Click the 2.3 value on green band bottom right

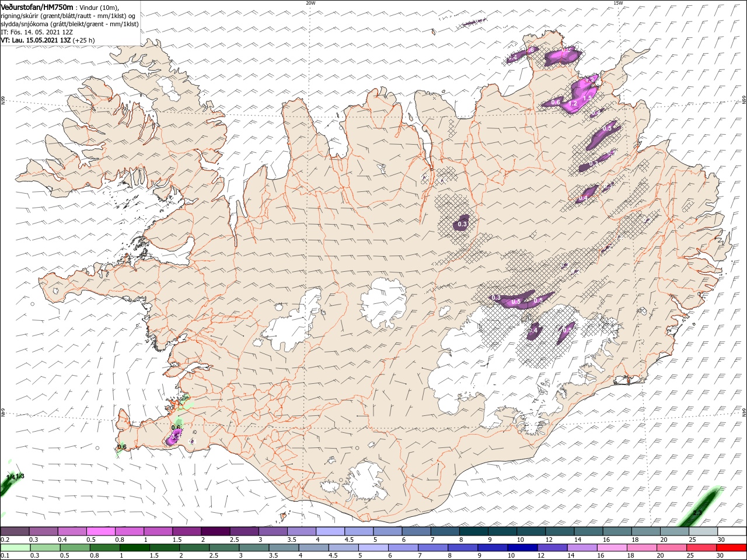[697, 513]
